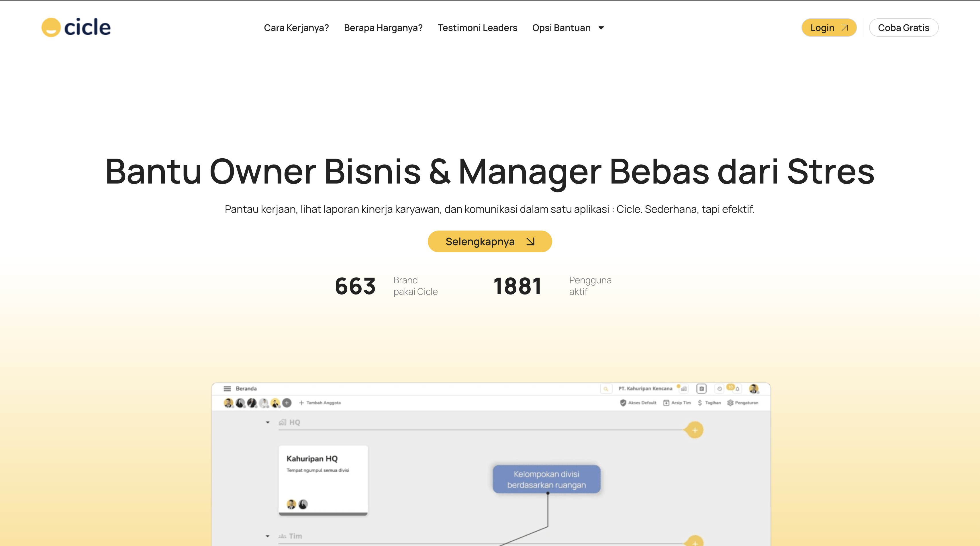Click the Beranda title in preview
This screenshot has width=980, height=546.
(246, 388)
